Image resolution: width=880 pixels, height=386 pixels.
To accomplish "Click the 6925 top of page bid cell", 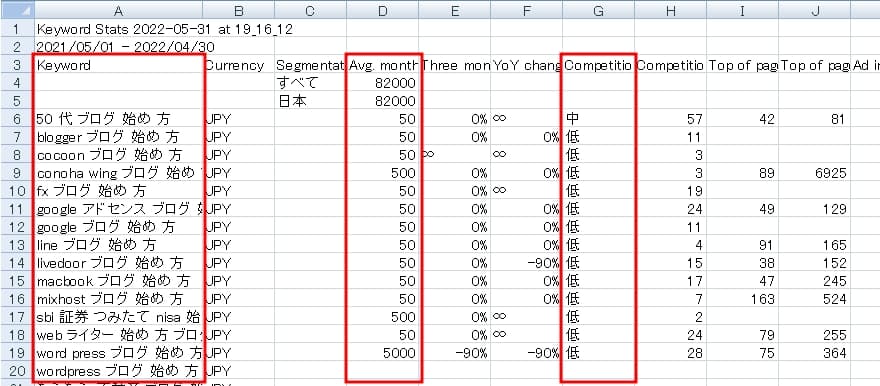I will pos(814,173).
